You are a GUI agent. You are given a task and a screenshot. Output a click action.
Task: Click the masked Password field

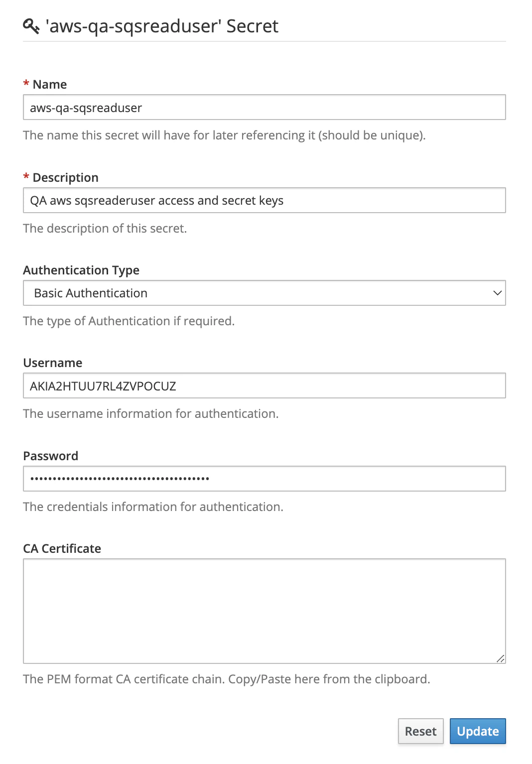tap(264, 479)
